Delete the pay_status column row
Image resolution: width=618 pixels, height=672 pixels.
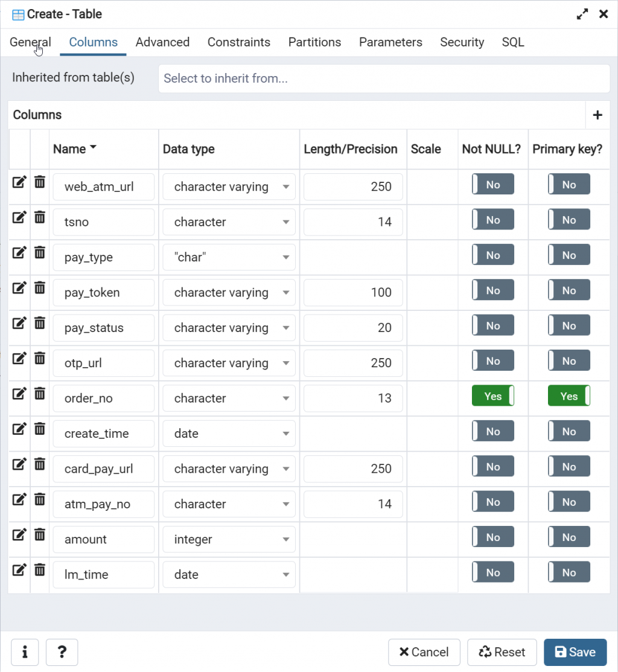tap(39, 322)
